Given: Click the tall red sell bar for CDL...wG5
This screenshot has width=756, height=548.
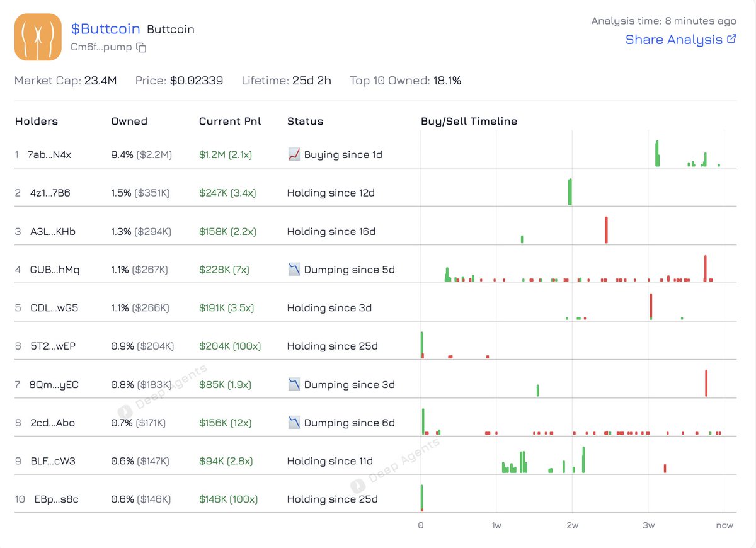Looking at the screenshot, I should 651,307.
